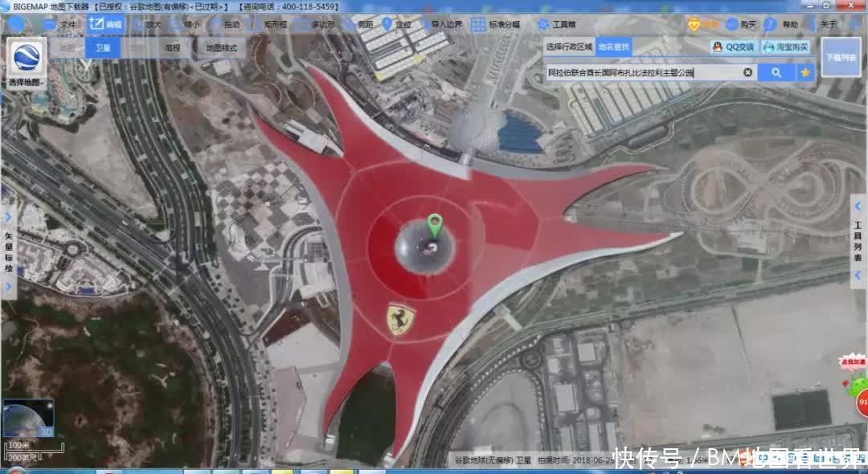
Task: Switch map layer to 高程 elevation
Action: (x=172, y=48)
